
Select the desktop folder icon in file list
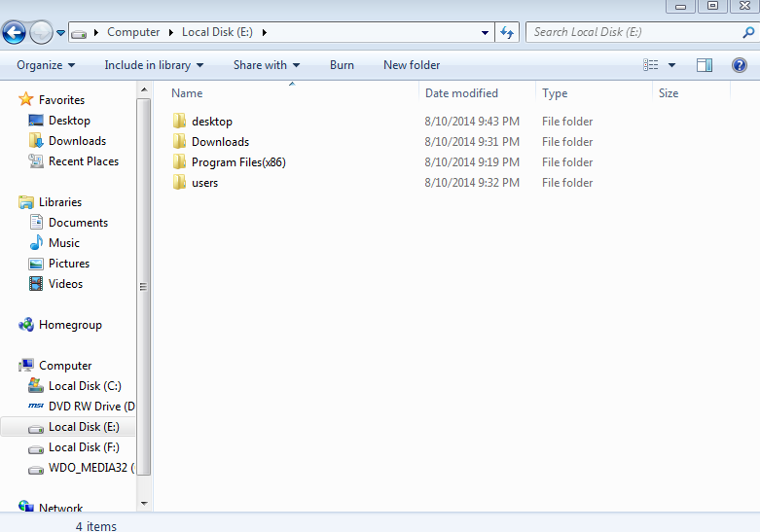coord(179,121)
